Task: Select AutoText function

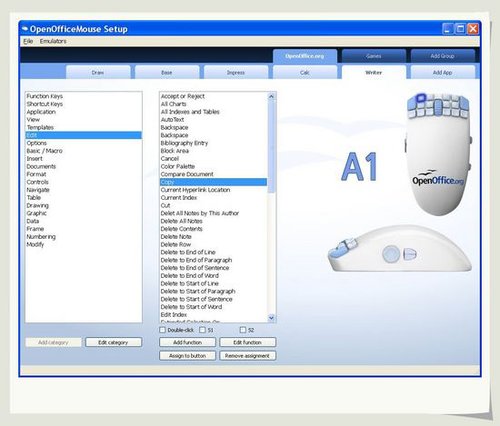Action: 172,119
